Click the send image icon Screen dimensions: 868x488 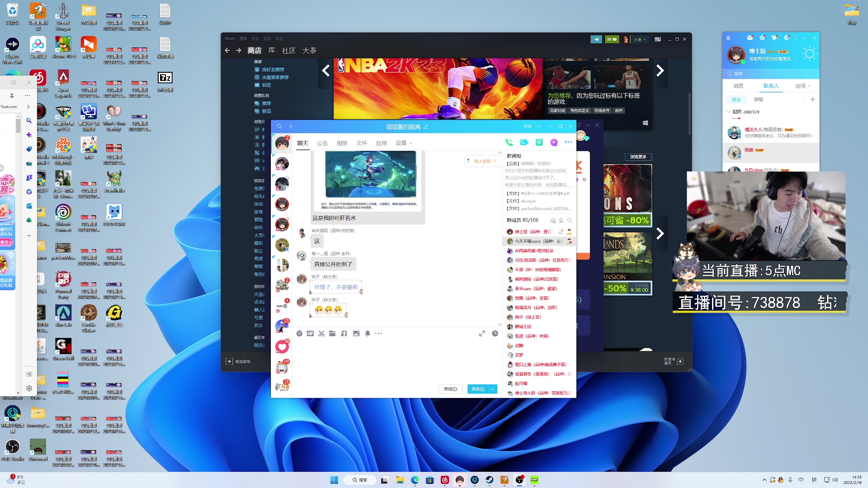pyautogui.click(x=356, y=333)
